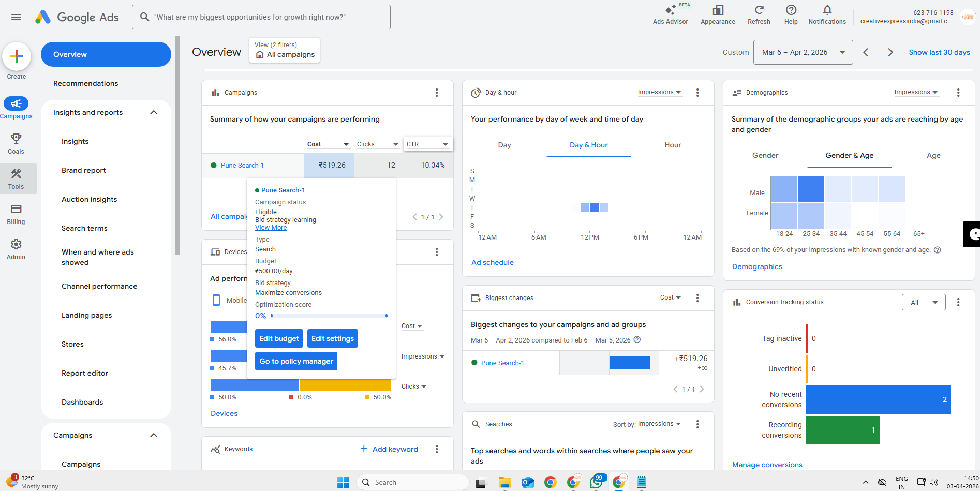Click Male 25-34 heatmap cell
980x491 pixels.
(x=811, y=189)
